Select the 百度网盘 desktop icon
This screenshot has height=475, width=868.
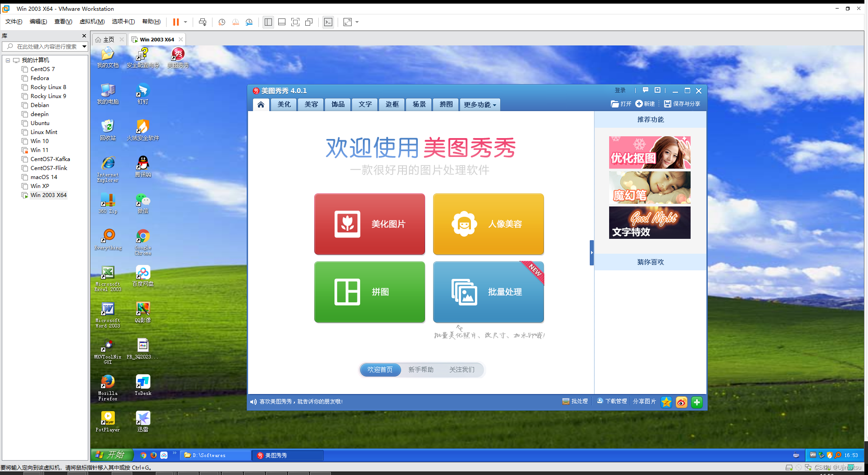[143, 276]
